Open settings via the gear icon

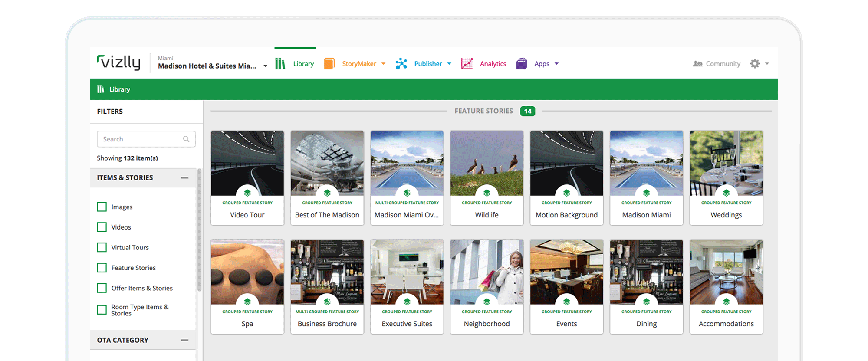pyautogui.click(x=755, y=64)
